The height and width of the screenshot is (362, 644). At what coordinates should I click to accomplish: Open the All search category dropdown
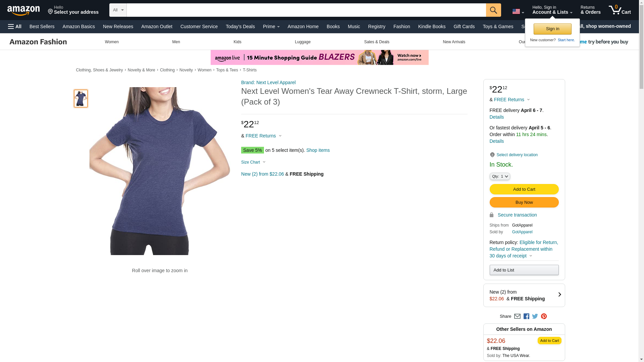coord(118,10)
